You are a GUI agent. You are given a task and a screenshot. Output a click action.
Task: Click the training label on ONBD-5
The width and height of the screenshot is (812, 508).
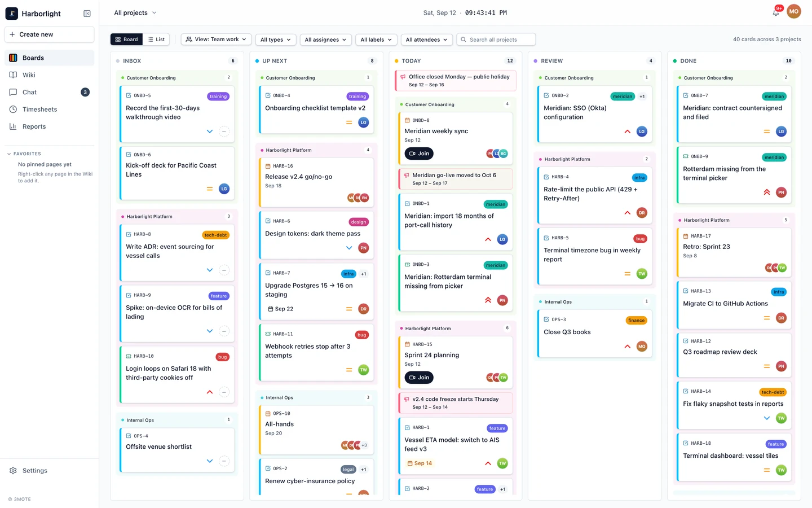click(218, 97)
